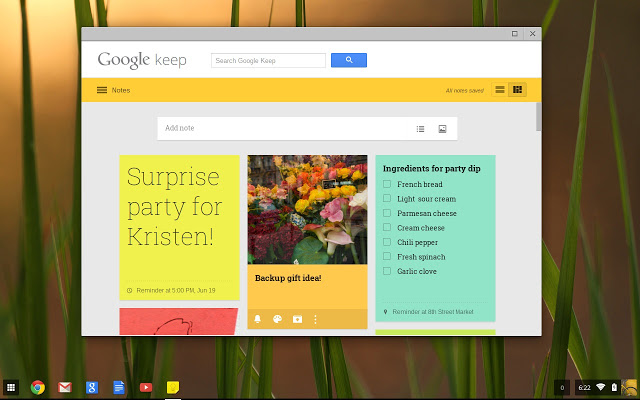Viewport: 640px width, 400px height.
Task: Switch to grid view layout
Action: click(517, 90)
